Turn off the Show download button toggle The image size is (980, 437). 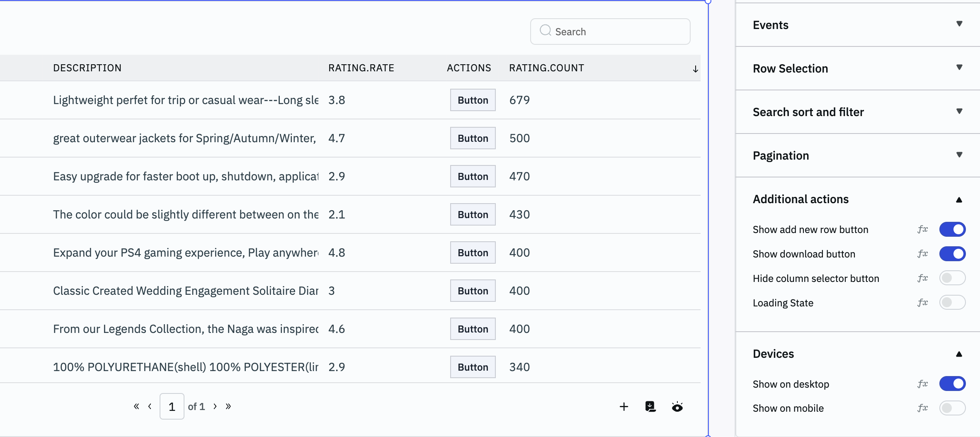(x=952, y=254)
